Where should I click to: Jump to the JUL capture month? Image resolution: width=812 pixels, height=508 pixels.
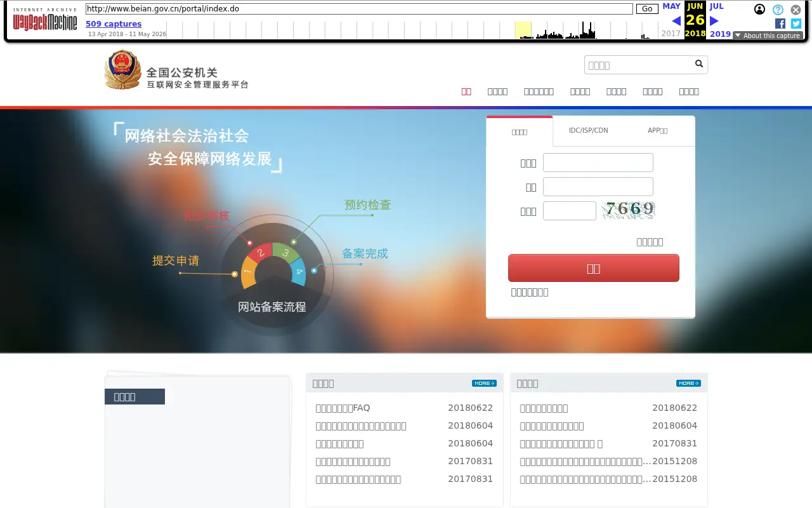point(716,6)
